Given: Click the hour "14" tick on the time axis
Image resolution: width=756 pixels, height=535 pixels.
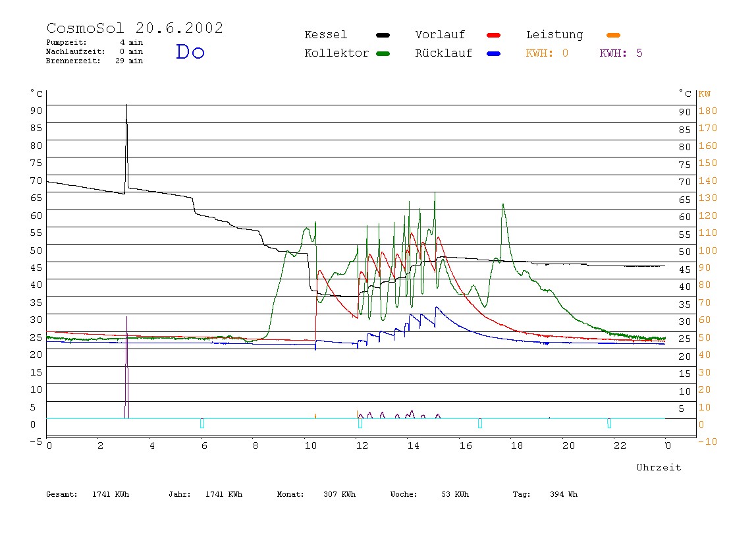Looking at the screenshot, I should point(414,446).
